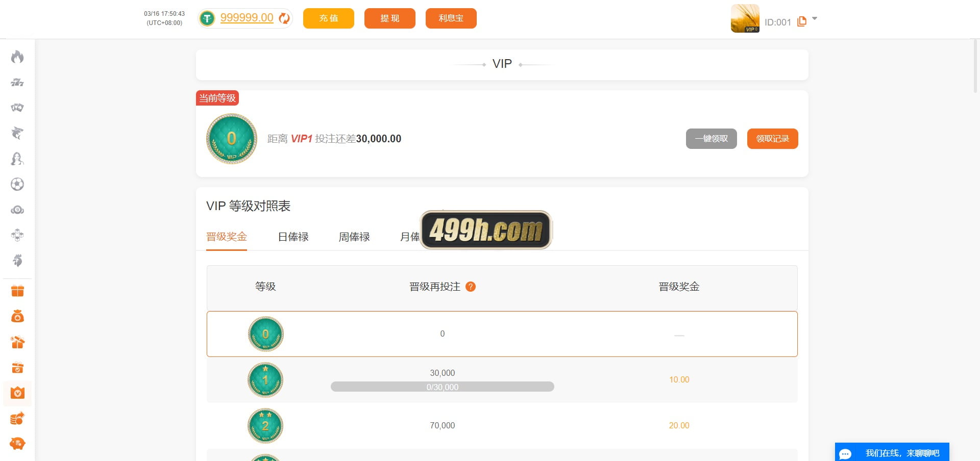
Task: Open the hot games flame icon
Action: coord(17,57)
